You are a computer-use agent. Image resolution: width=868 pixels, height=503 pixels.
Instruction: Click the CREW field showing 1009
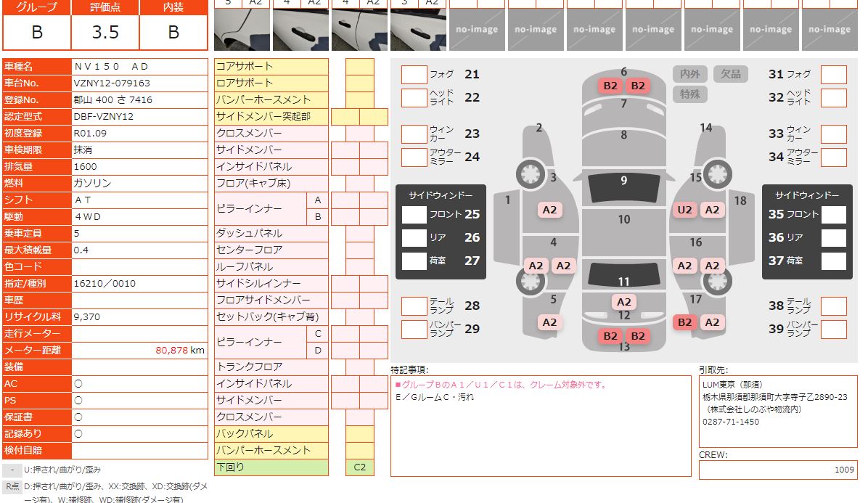777,470
